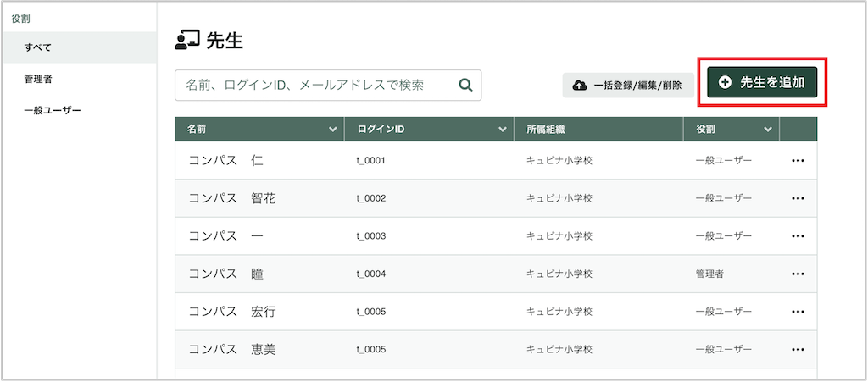
Task: Open three-dot menu for コンパス 仁
Action: [x=797, y=161]
